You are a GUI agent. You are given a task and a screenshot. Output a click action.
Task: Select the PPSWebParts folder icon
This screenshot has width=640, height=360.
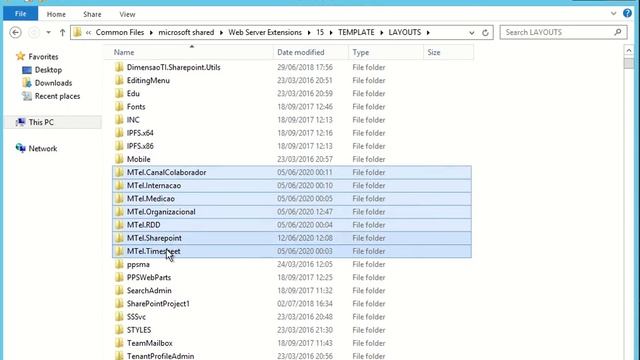pos(119,277)
